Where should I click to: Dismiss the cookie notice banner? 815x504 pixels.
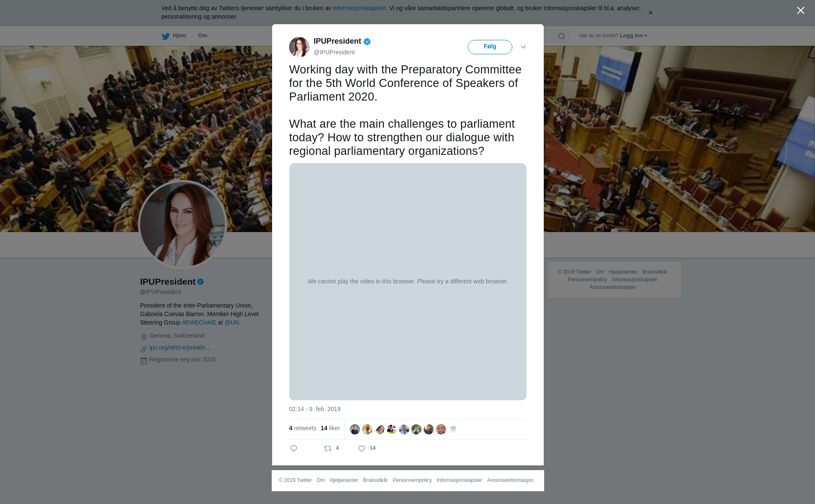pos(650,13)
